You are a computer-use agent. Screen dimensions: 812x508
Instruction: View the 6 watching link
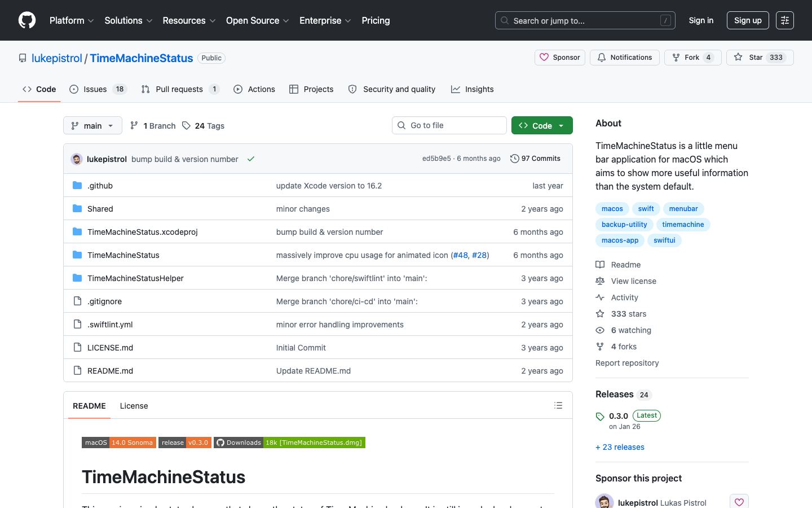[623, 330]
